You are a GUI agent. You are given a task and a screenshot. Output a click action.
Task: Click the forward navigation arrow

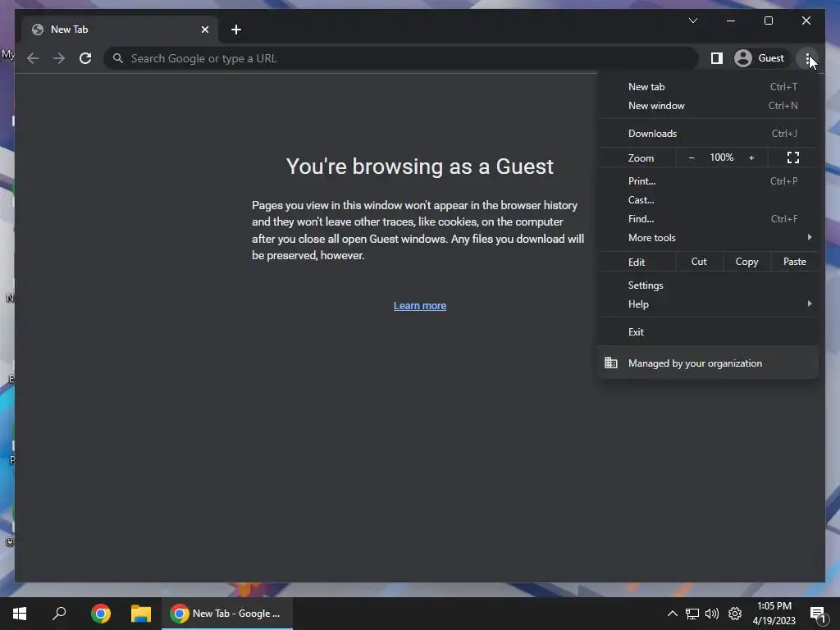(59, 58)
